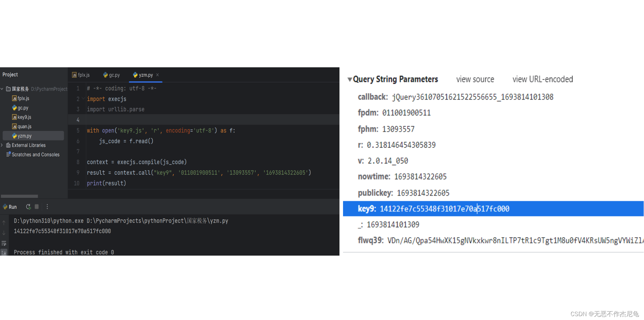This screenshot has width=644, height=320.
Task: Select yzm.py in the project tree
Action: pos(33,136)
